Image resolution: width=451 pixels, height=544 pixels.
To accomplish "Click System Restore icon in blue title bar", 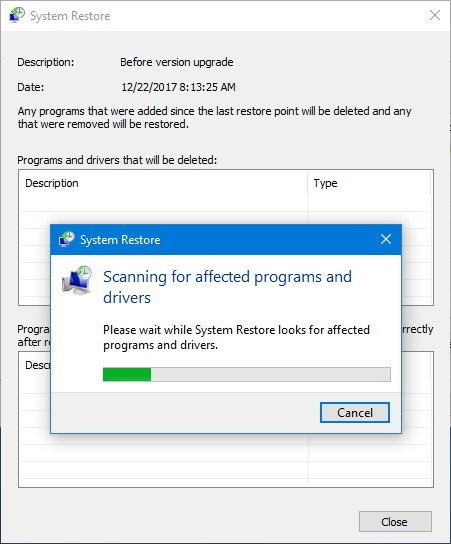I will 66,239.
